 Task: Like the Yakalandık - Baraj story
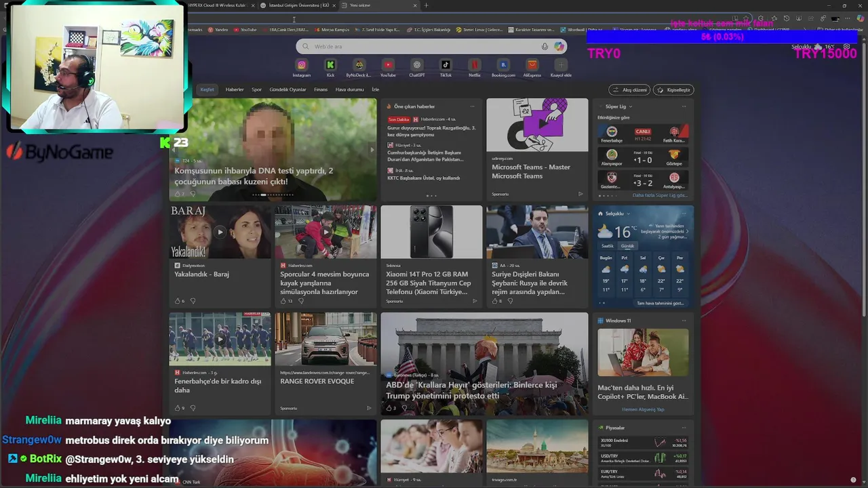point(178,301)
